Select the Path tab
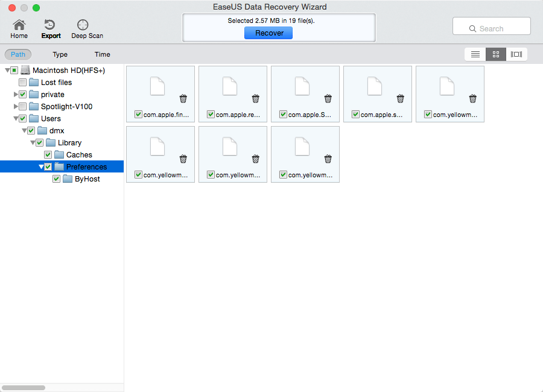The height and width of the screenshot is (392, 543). (x=18, y=54)
